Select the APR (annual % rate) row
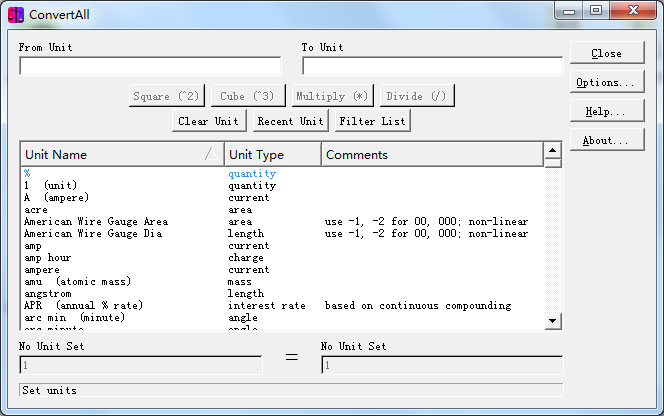Screen dimensions: 664x416 pyautogui.click(x=282, y=305)
